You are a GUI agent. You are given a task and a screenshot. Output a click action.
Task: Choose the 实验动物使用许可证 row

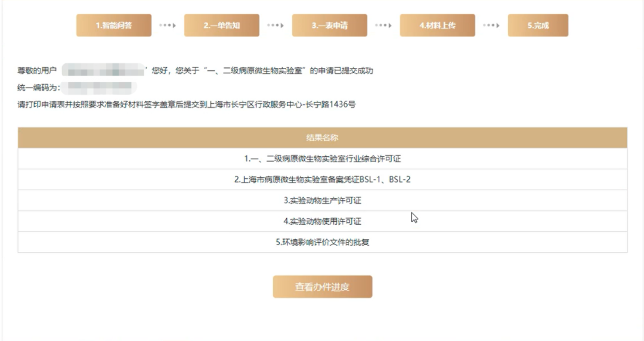(322, 221)
